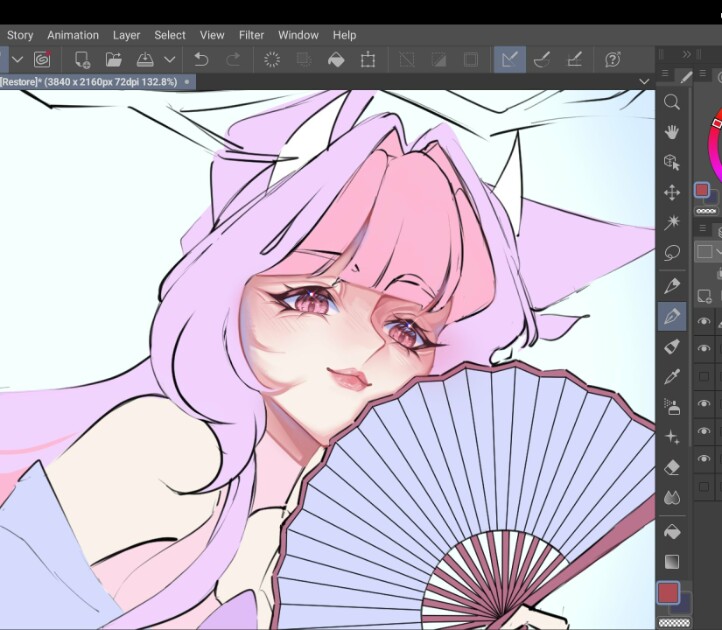Click red main color below Gradient tool
722x630 pixels.
coord(668,593)
